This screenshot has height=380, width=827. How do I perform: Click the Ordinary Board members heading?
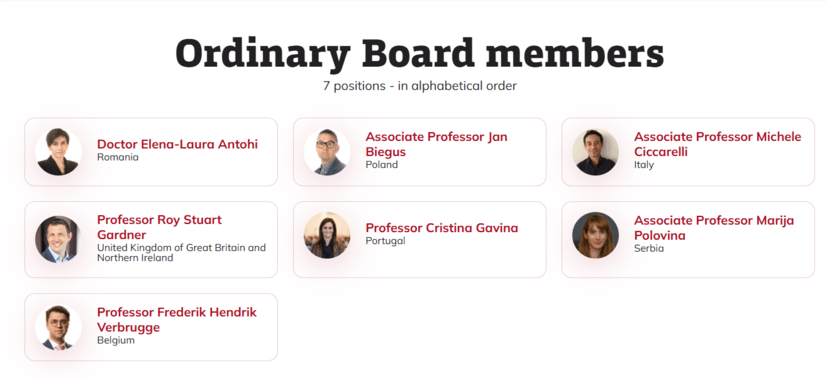tap(420, 53)
